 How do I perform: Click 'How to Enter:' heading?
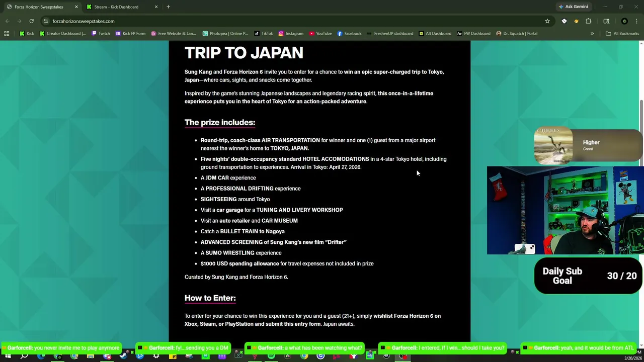tap(210, 298)
